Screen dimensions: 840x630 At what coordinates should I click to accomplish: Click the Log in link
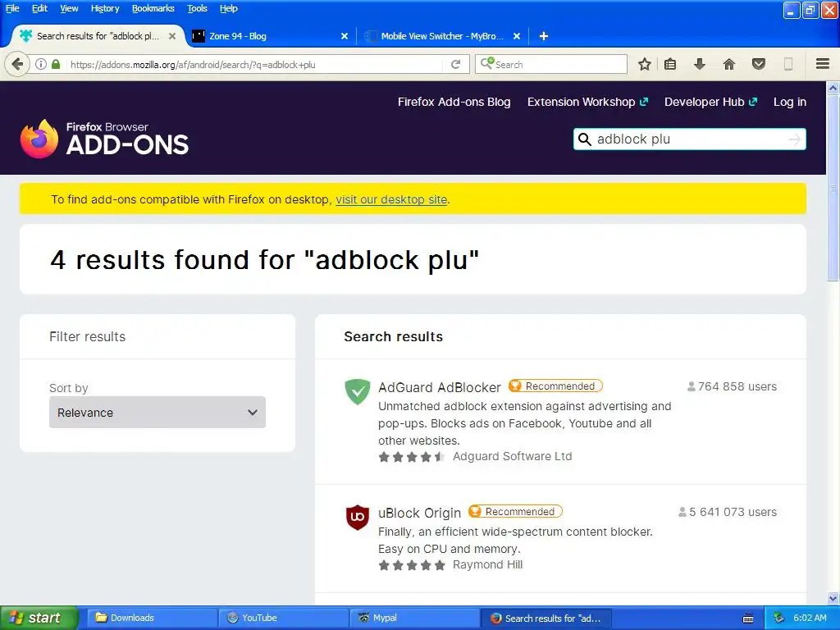(x=790, y=102)
